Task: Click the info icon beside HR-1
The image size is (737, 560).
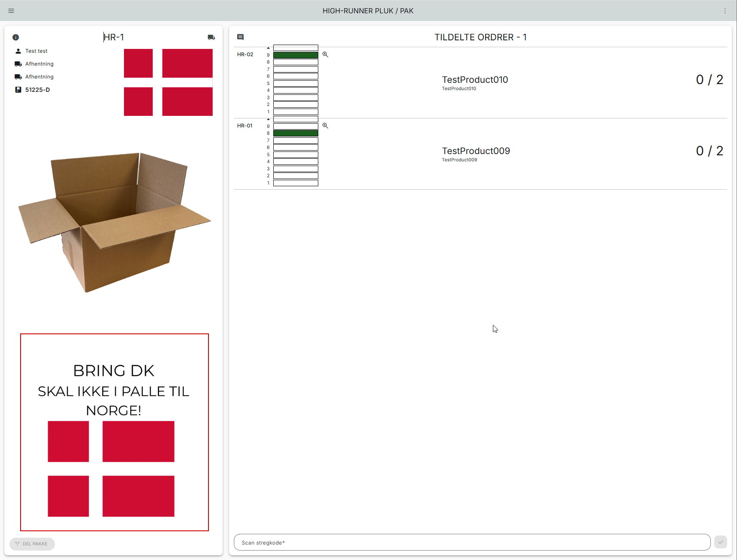Action: (x=15, y=37)
